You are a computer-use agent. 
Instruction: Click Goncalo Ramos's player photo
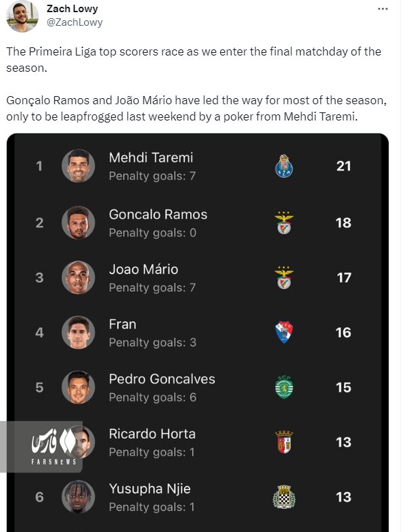coord(78,222)
